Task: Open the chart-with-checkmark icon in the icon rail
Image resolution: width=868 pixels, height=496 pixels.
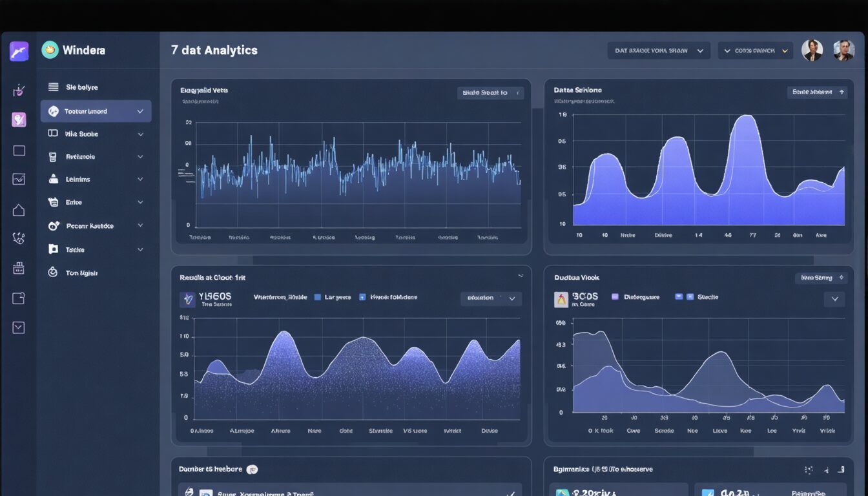Action: pyautogui.click(x=19, y=179)
